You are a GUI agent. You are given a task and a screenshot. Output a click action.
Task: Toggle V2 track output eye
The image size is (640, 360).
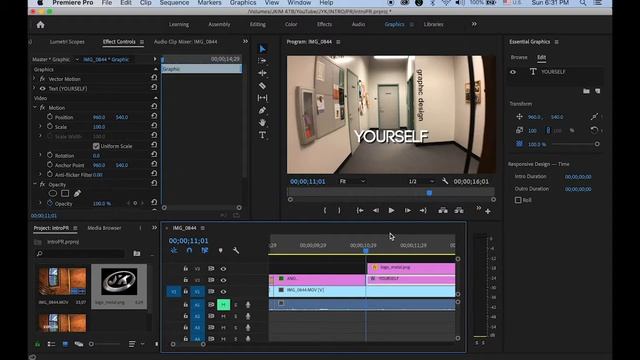tap(223, 280)
